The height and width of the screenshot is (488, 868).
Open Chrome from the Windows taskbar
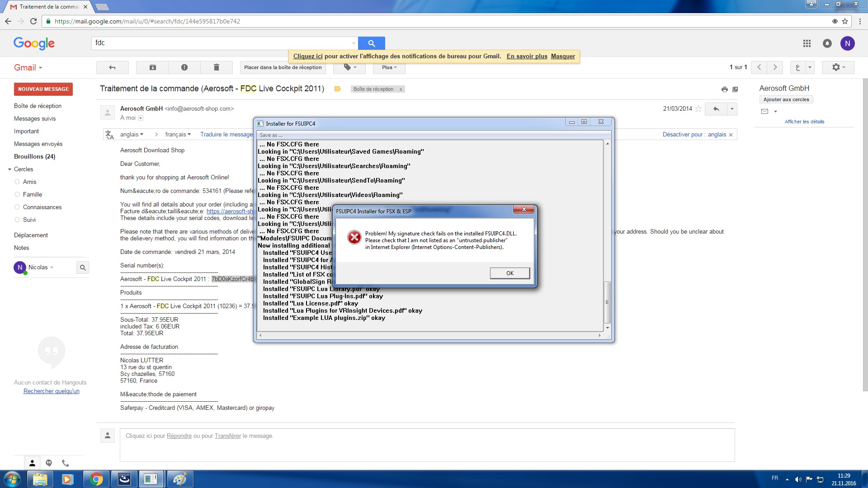tap(96, 479)
